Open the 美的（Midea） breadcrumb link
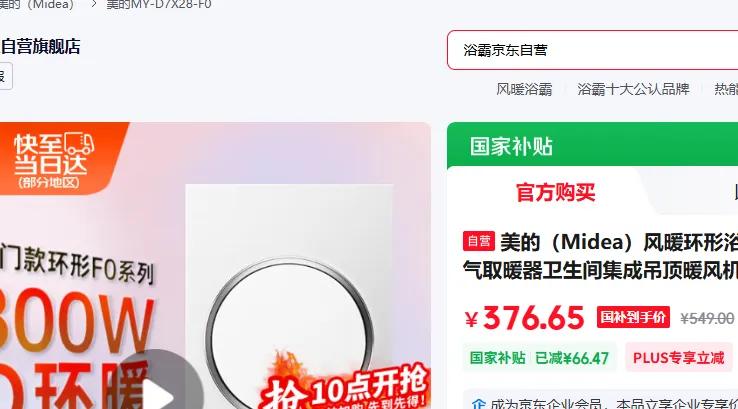Image resolution: width=738 pixels, height=409 pixels. [x=37, y=4]
